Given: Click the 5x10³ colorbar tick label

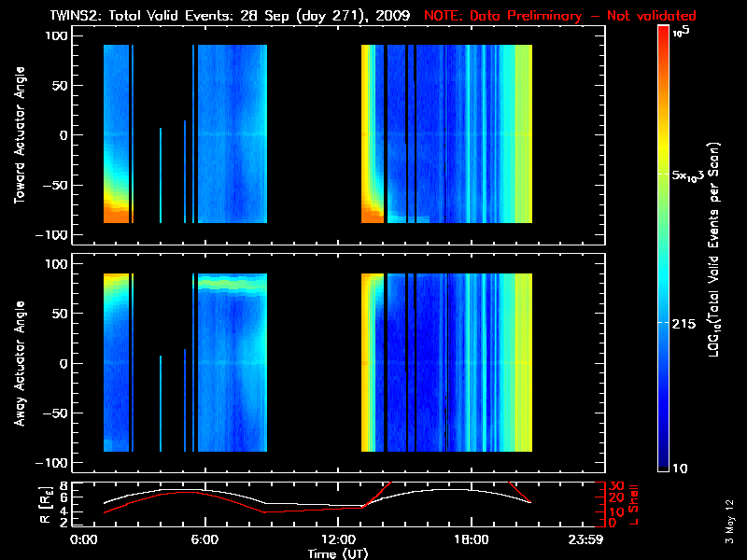Looking at the screenshot, I should pyautogui.click(x=691, y=175).
